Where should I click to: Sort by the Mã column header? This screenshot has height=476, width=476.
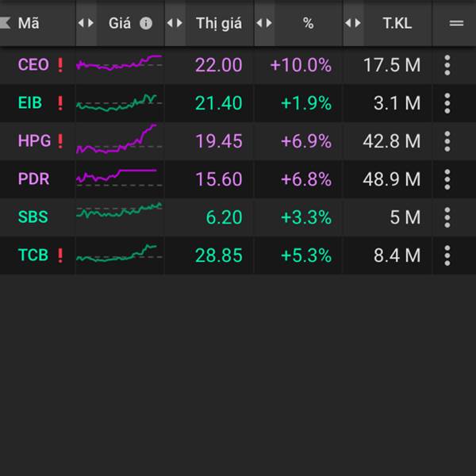29,23
